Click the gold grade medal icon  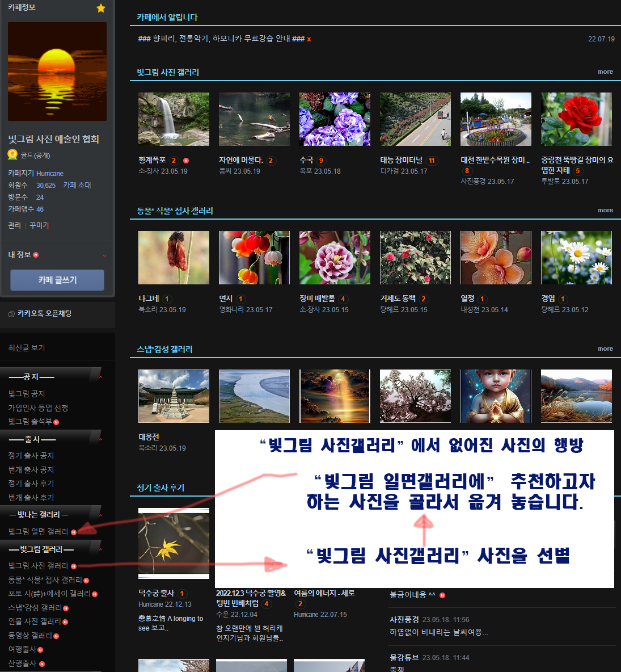click(12, 155)
